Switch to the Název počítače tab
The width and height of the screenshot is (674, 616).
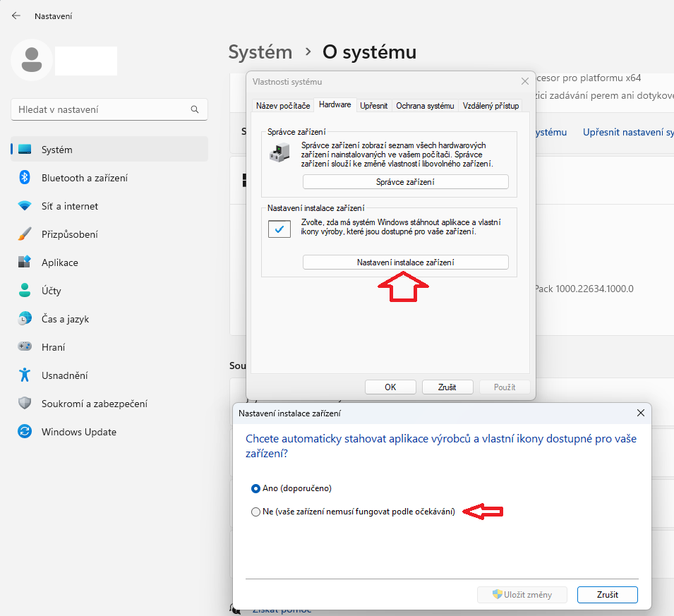pos(283,106)
